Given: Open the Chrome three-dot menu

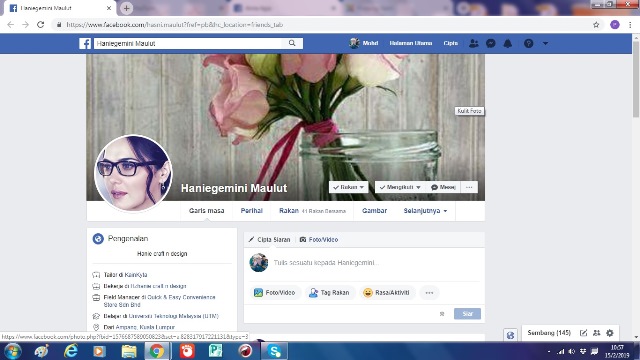Looking at the screenshot, I should pyautogui.click(x=630, y=24).
